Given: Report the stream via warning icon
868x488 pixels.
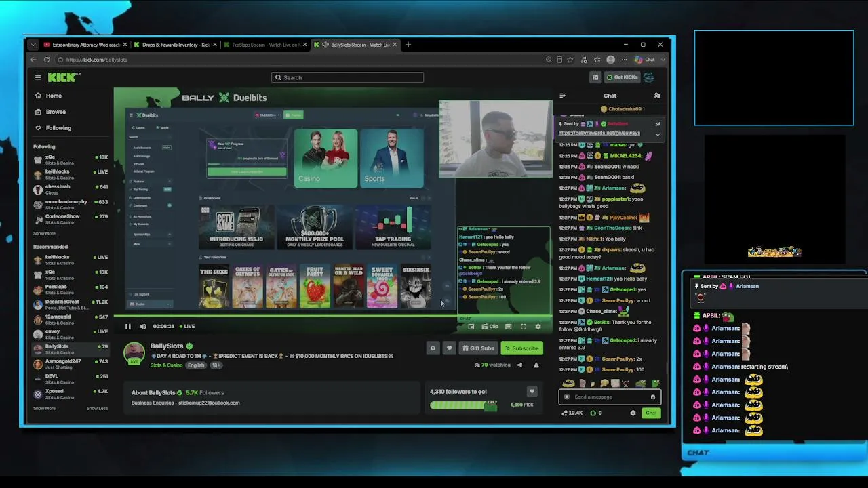Looking at the screenshot, I should click(536, 365).
